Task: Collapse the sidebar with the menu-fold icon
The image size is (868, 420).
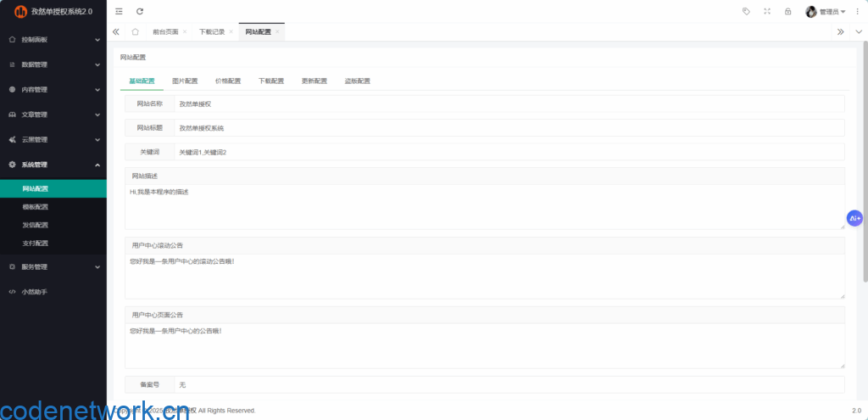Action: click(119, 11)
